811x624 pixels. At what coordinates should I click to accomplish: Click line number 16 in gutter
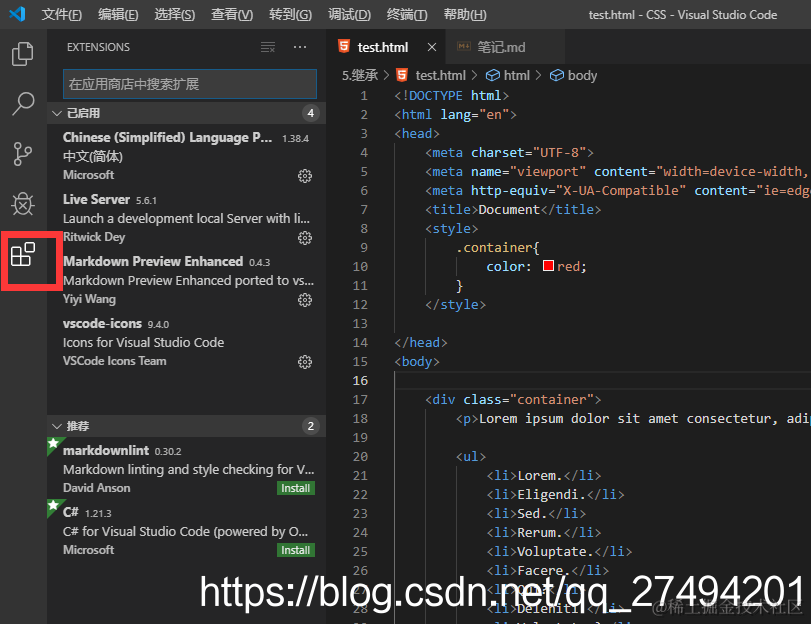[361, 380]
